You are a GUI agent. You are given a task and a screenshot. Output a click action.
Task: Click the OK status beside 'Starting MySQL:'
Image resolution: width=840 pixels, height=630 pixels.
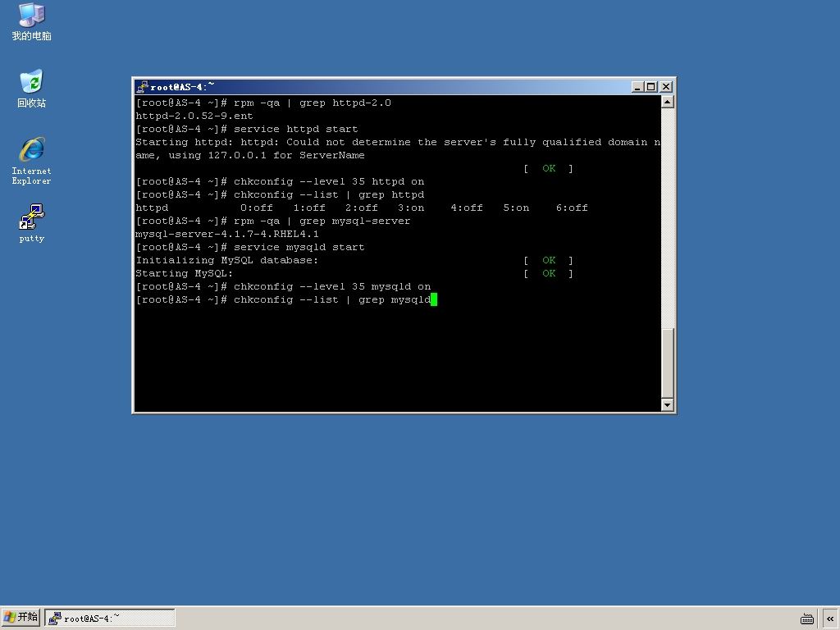pos(549,274)
